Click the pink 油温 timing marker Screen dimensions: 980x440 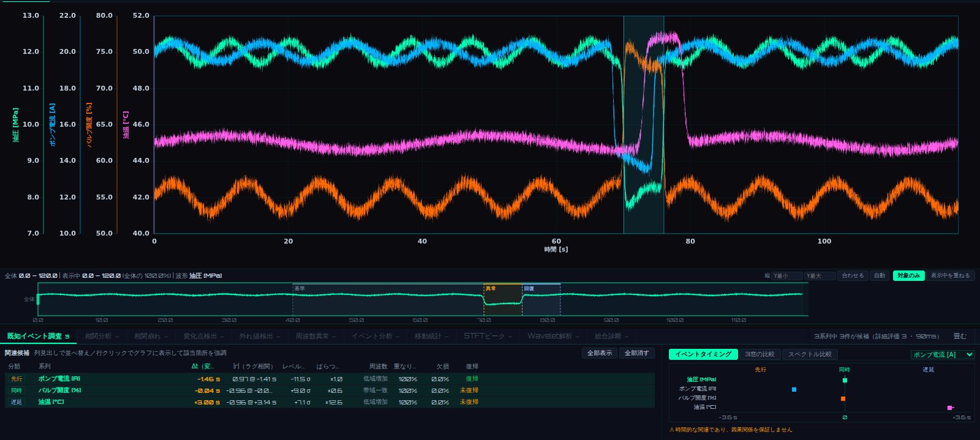950,408
